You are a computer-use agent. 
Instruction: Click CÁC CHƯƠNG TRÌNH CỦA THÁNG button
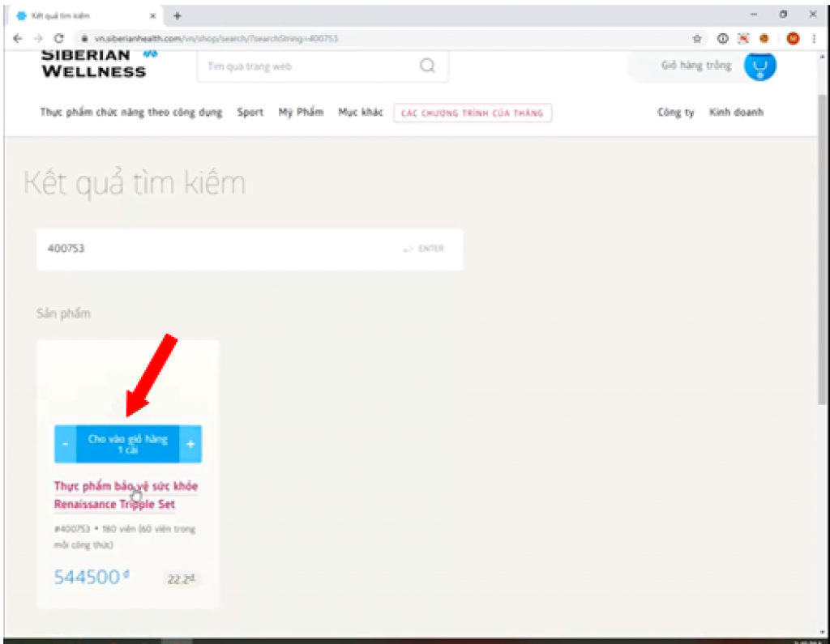(x=472, y=113)
